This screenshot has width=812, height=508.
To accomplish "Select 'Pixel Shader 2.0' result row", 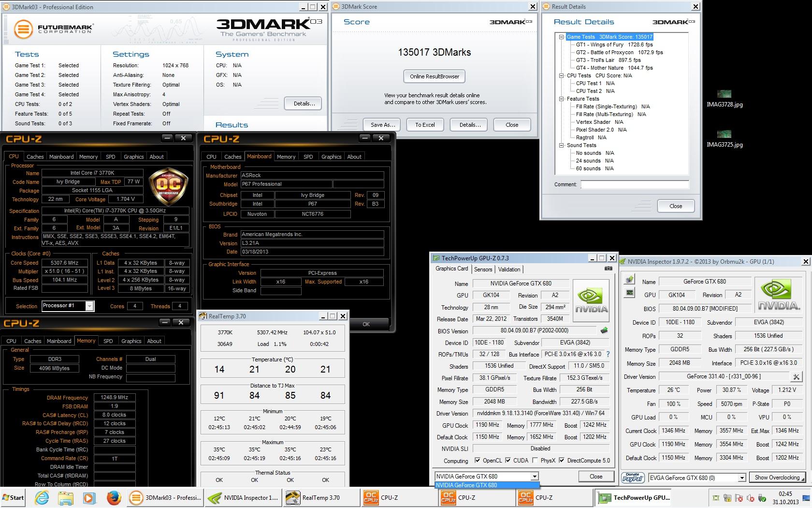I will [x=601, y=130].
